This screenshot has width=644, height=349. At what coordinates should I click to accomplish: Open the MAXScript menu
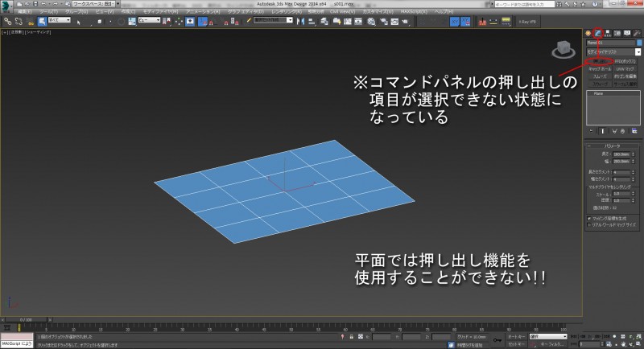415,13
